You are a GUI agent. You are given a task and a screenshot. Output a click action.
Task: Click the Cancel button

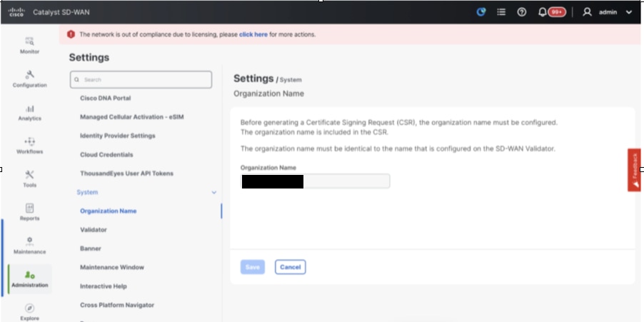tap(290, 267)
